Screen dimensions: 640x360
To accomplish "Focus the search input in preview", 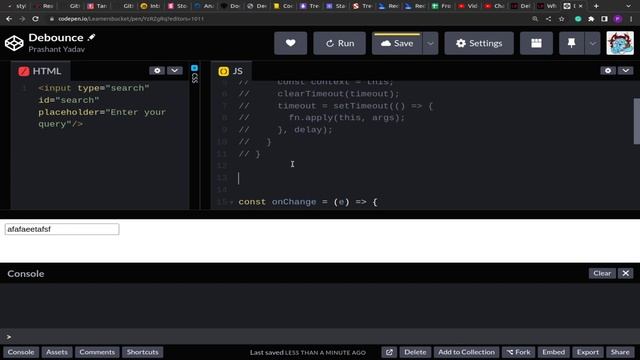I will [62, 229].
